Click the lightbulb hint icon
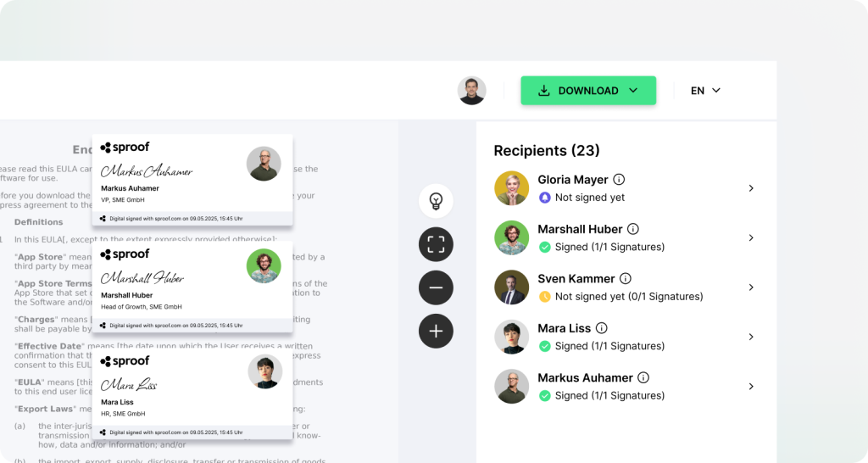This screenshot has width=868, height=463. [436, 201]
